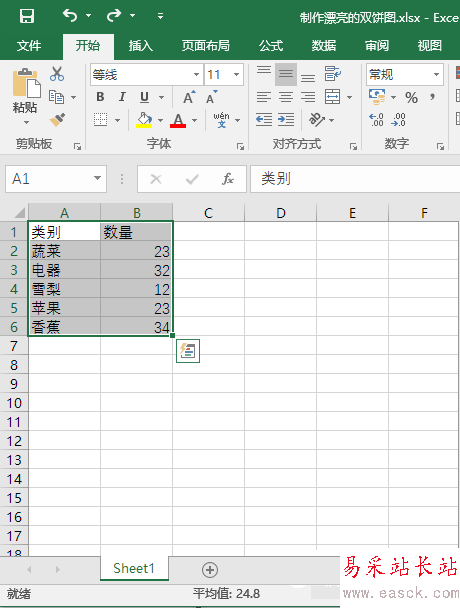Open the font size 11 dropdown

tap(236, 74)
